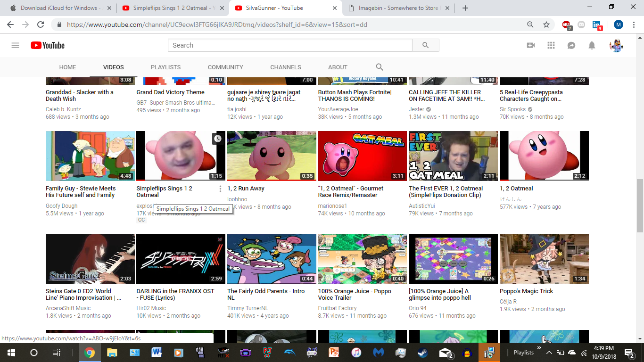Open Family Guy Stewie Meets Future self title
This screenshot has width=644, height=362.
(x=81, y=192)
